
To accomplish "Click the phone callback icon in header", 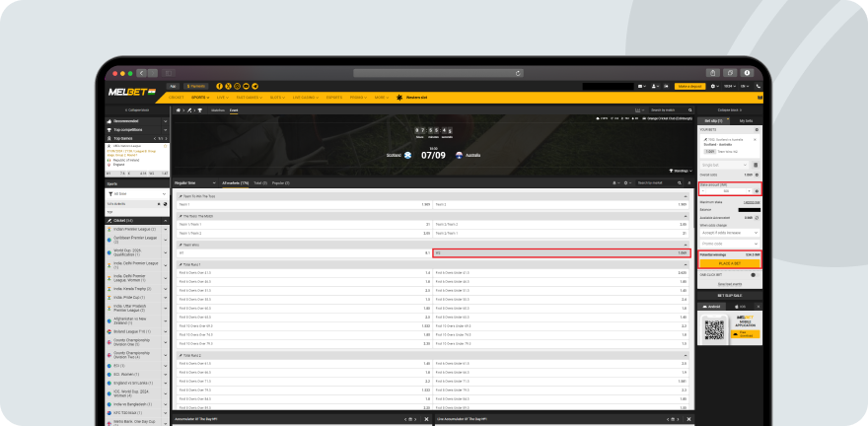I will coord(758,87).
